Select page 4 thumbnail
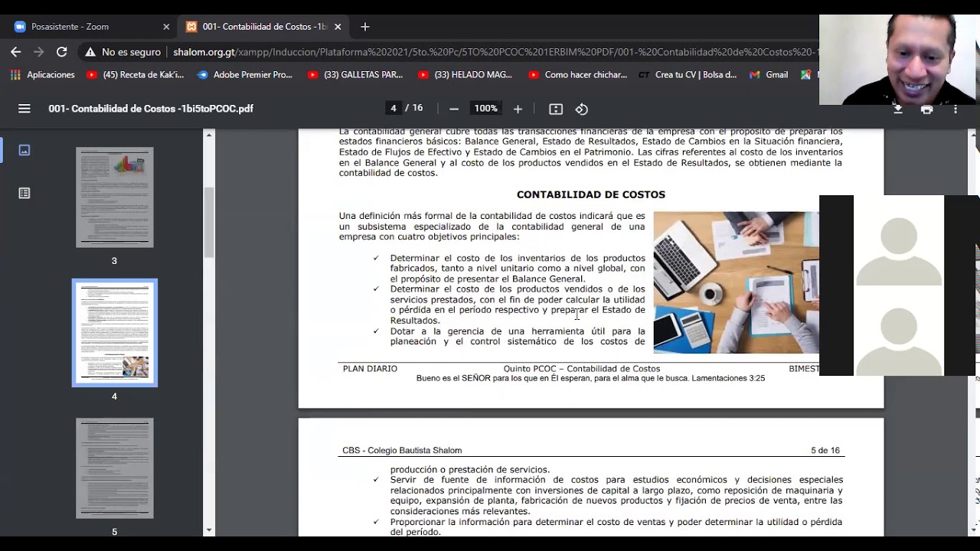The width and height of the screenshot is (980, 551). click(115, 333)
